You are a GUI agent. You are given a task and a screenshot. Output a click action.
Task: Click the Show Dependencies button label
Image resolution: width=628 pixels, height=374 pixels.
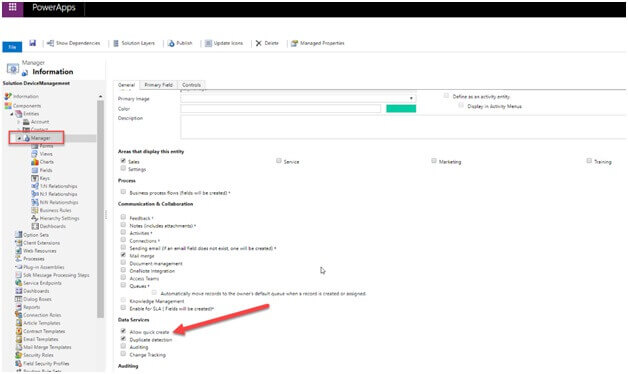point(78,43)
